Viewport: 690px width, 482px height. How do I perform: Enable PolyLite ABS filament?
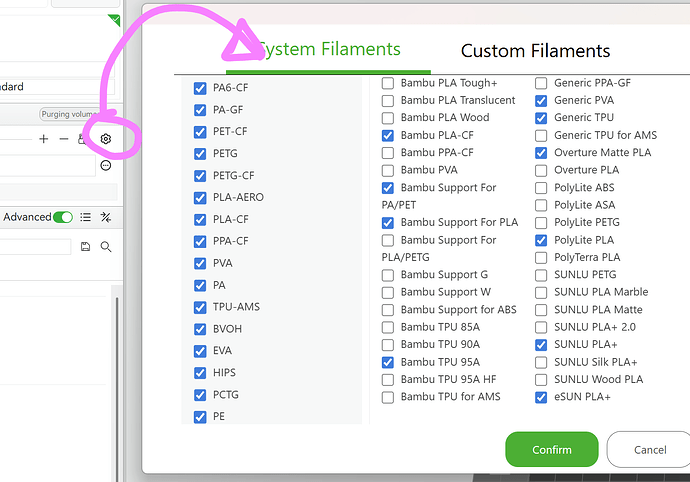pyautogui.click(x=541, y=188)
